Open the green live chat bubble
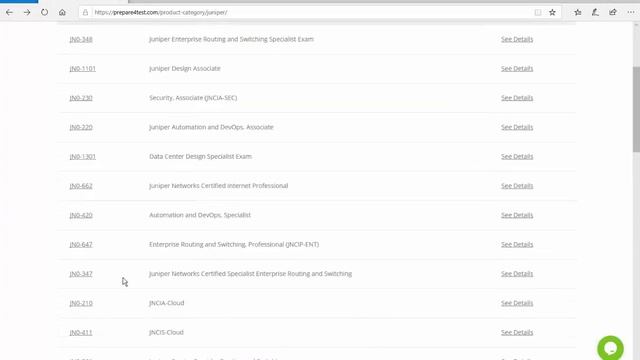 pyautogui.click(x=610, y=348)
